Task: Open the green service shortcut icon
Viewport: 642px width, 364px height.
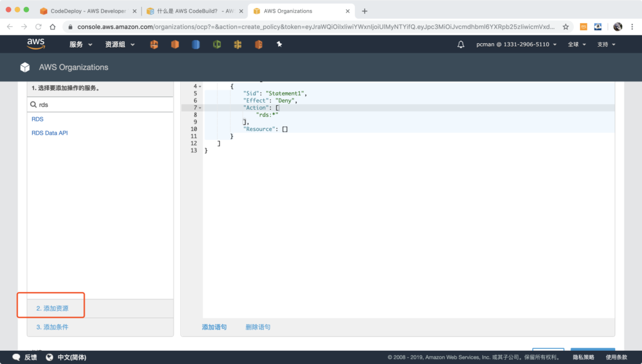Action: (x=216, y=44)
